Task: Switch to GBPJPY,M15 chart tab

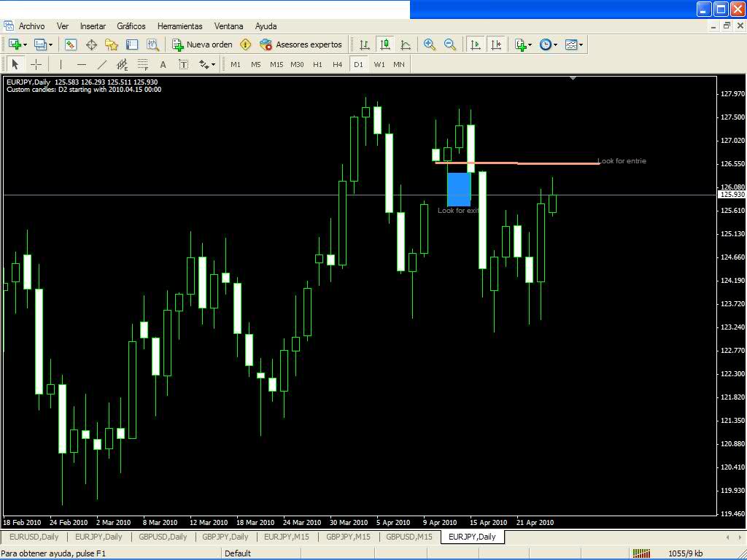Action: coord(348,537)
